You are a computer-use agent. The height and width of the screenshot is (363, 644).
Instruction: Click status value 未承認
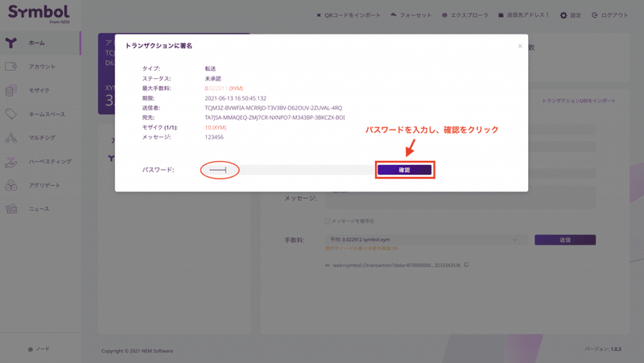tap(213, 78)
